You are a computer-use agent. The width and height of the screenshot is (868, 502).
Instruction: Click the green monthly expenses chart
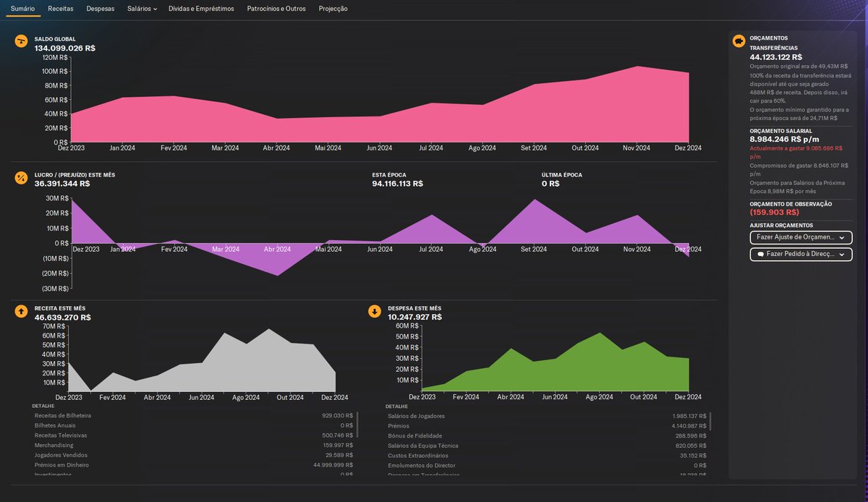555,362
